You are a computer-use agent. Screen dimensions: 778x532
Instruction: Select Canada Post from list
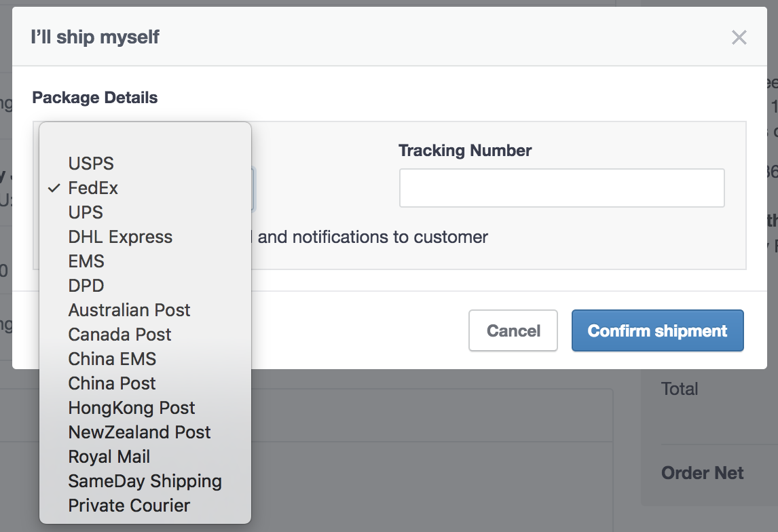click(x=119, y=335)
